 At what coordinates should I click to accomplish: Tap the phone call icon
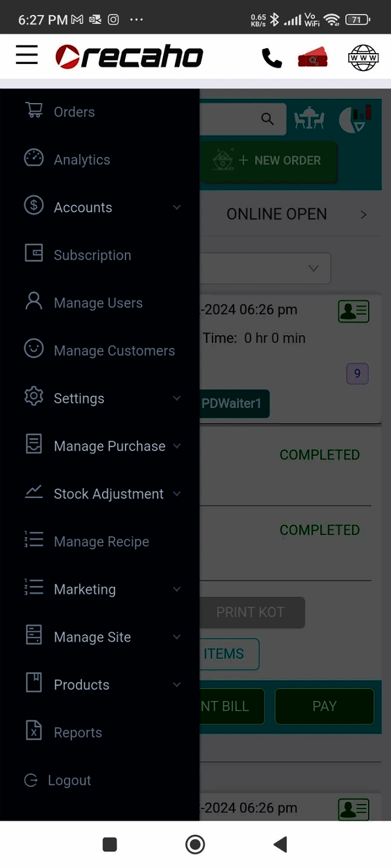tap(272, 57)
